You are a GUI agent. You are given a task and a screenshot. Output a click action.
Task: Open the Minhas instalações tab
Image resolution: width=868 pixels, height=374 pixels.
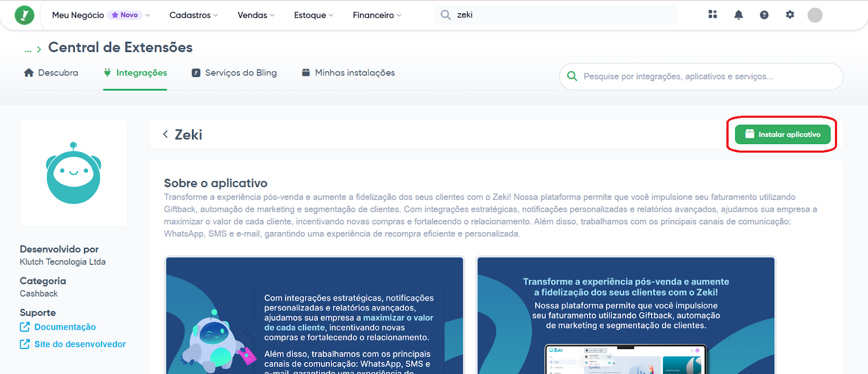click(348, 73)
